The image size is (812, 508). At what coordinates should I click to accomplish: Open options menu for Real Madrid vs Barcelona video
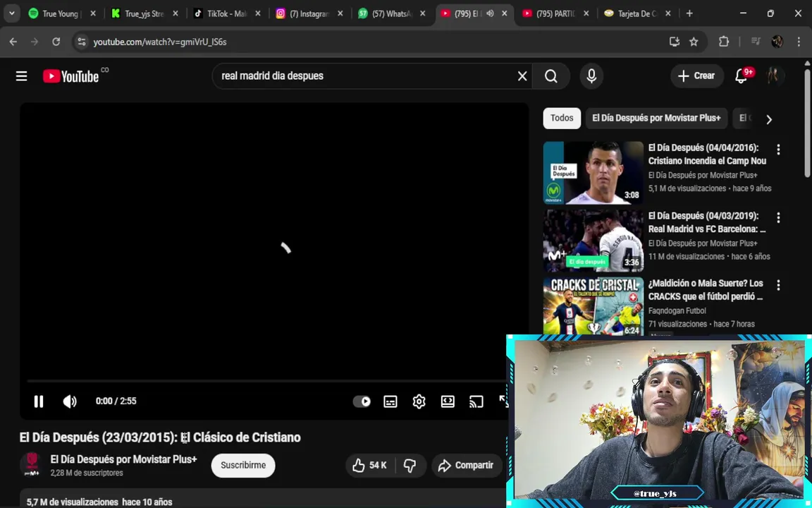(778, 218)
